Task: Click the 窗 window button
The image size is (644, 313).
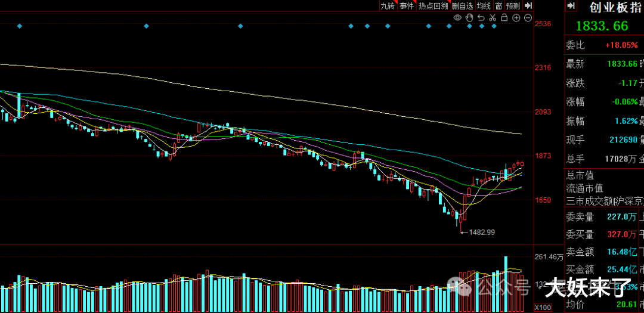Action: tap(499, 6)
